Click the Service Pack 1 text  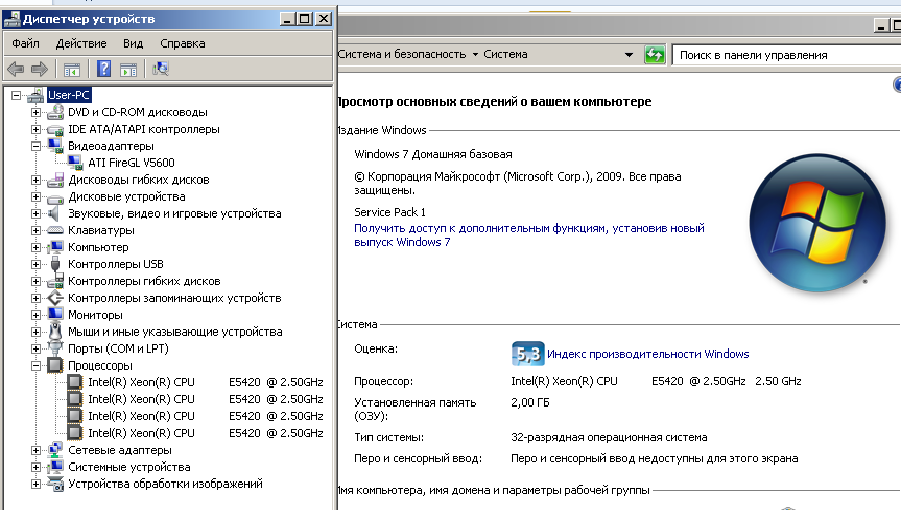click(390, 212)
